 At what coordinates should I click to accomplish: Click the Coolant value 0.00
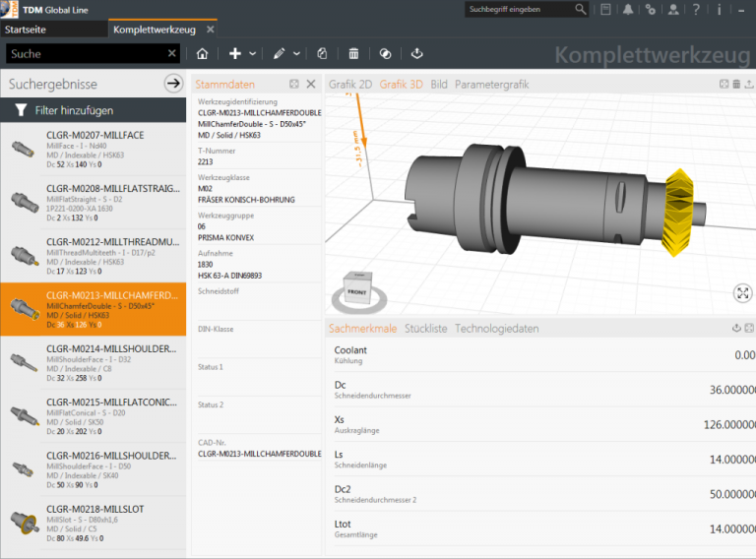(x=745, y=354)
